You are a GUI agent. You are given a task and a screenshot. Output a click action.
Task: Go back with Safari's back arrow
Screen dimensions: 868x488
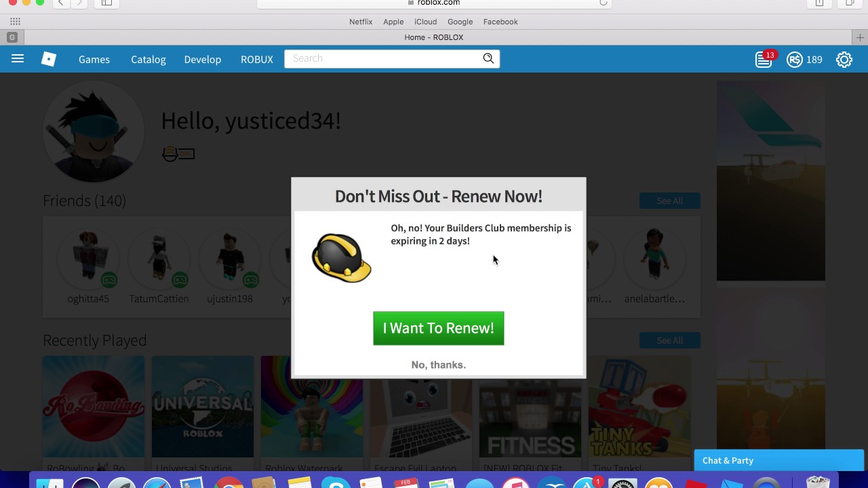[x=61, y=3]
